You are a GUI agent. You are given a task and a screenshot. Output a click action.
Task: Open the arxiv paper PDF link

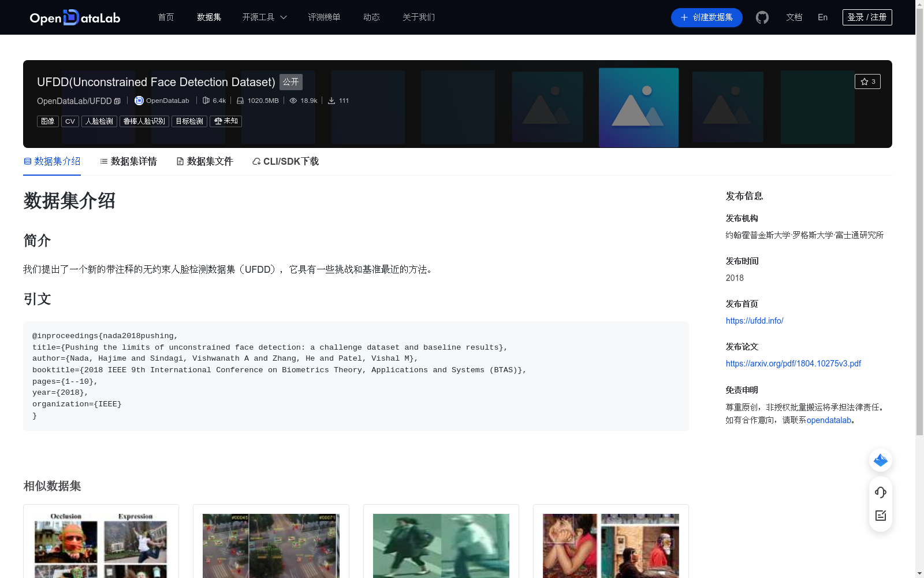pyautogui.click(x=793, y=364)
